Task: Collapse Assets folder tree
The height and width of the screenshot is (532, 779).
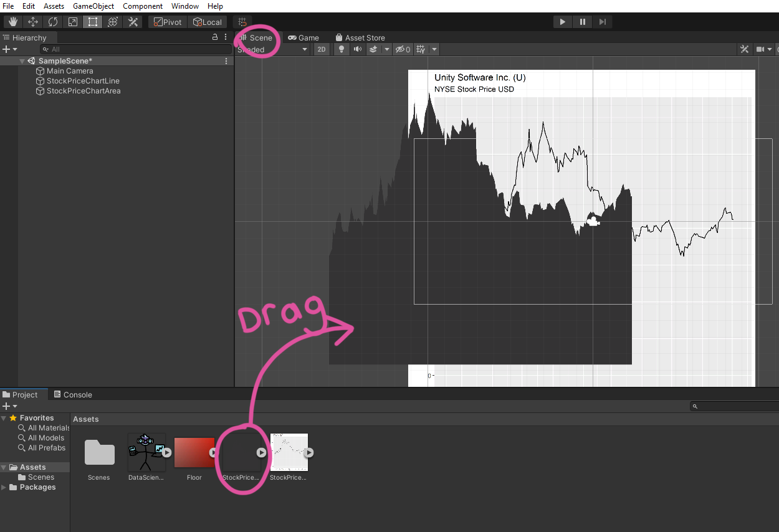Action: (x=4, y=467)
